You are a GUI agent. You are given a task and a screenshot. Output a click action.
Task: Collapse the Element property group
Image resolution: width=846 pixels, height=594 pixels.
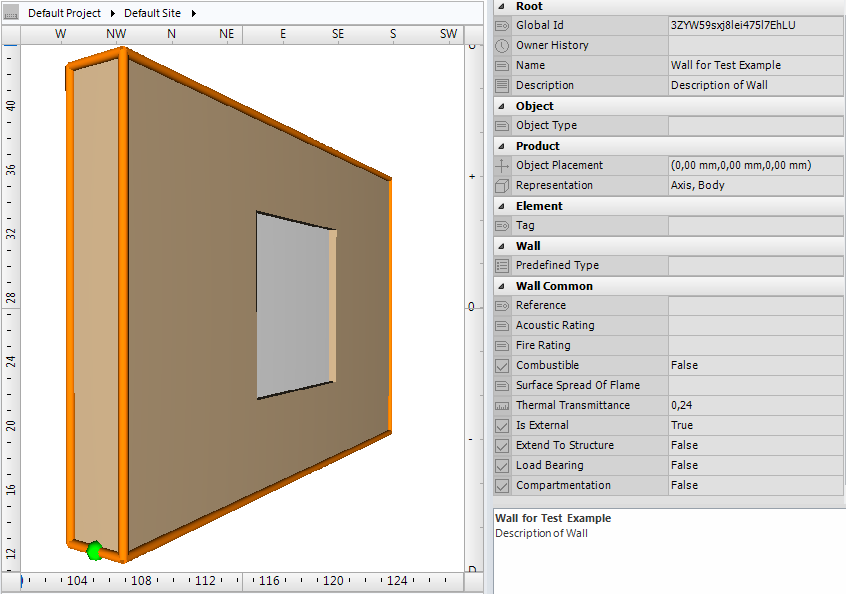pyautogui.click(x=501, y=206)
